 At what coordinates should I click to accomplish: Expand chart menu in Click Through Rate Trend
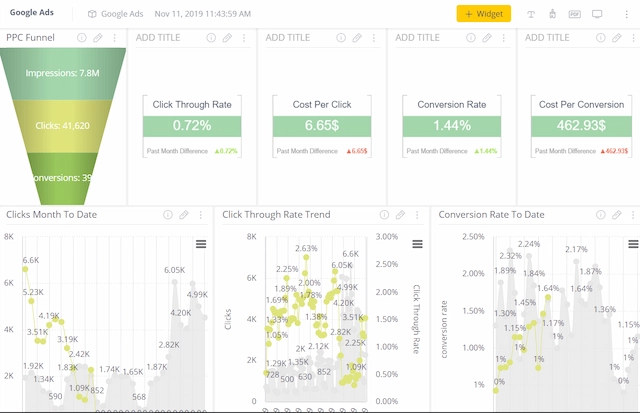(417, 244)
